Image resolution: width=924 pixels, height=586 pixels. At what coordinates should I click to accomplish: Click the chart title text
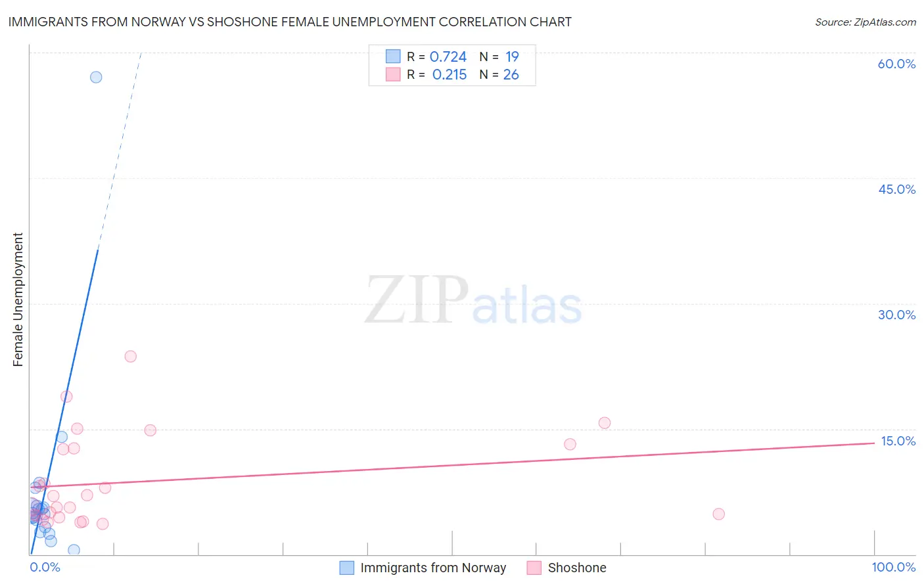pos(290,22)
